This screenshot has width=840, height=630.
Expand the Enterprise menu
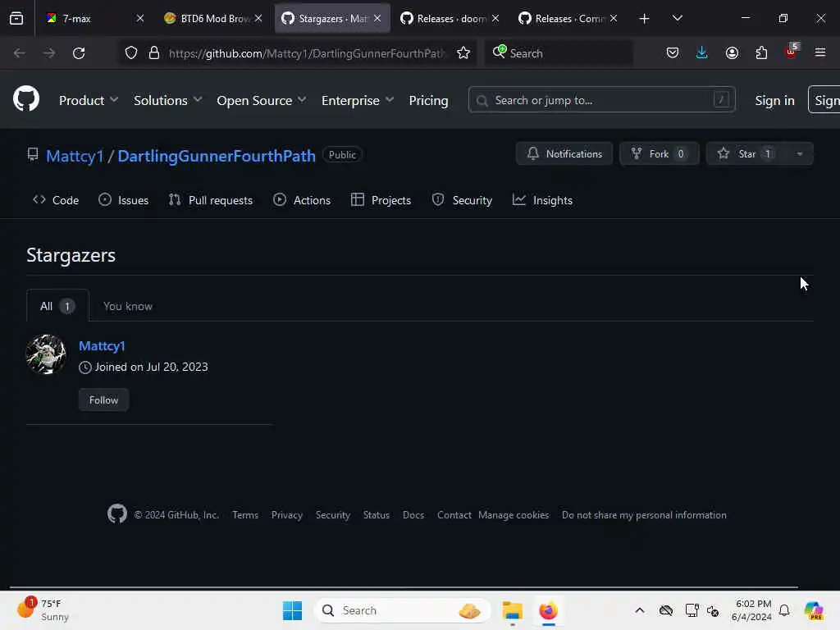point(358,100)
